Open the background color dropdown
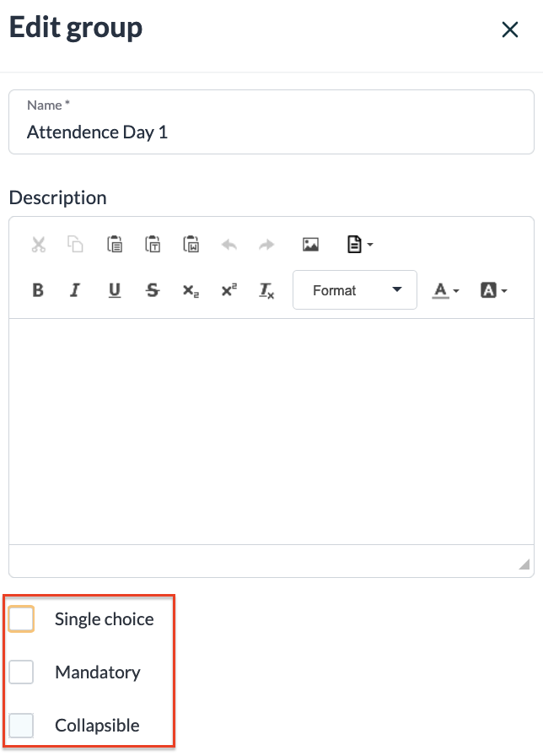The height and width of the screenshot is (756, 543). pyautogui.click(x=493, y=290)
